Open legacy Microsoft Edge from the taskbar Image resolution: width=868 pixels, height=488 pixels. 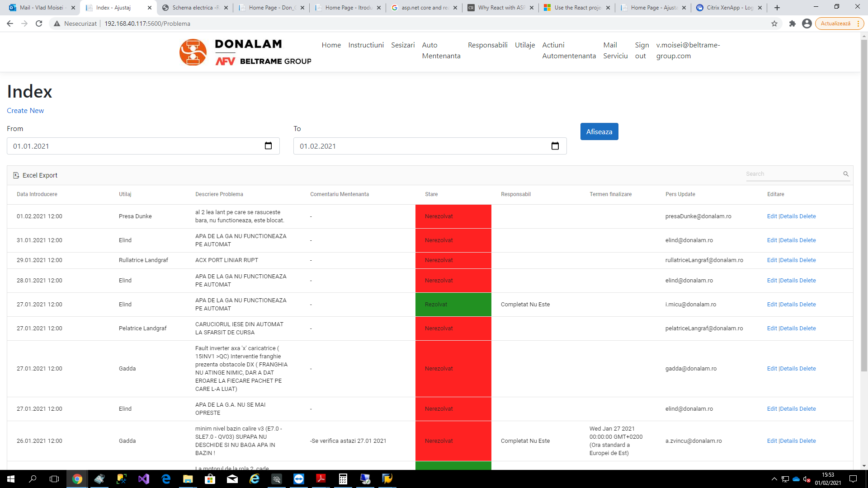tap(166, 479)
